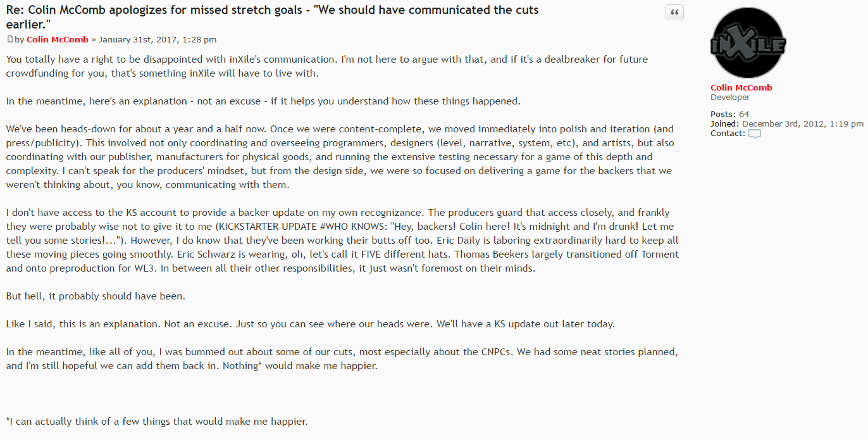Click the Developer rank label
The height and width of the screenshot is (440, 868).
pyautogui.click(x=730, y=97)
